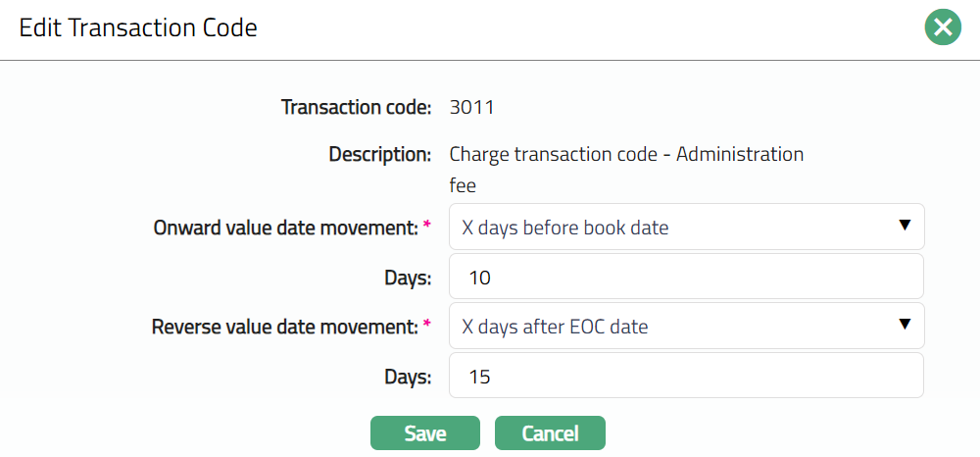Cancel editing the transaction code
The width and height of the screenshot is (980, 457).
[x=550, y=433]
